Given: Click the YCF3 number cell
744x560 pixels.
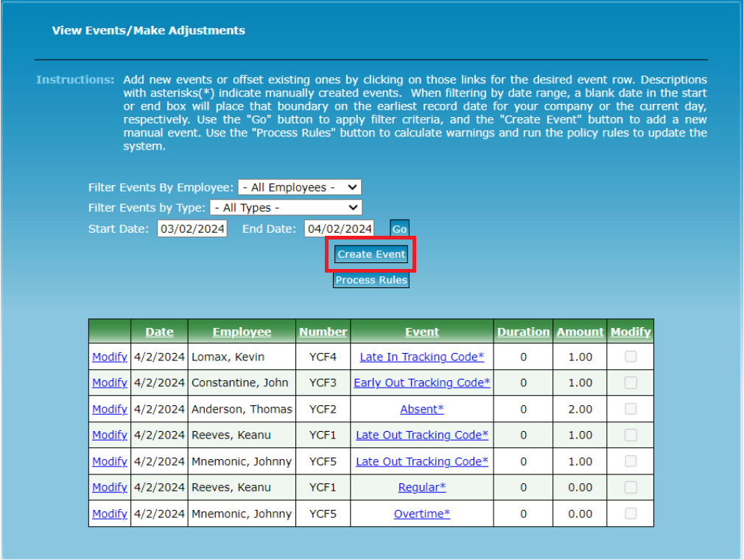Looking at the screenshot, I should [323, 382].
